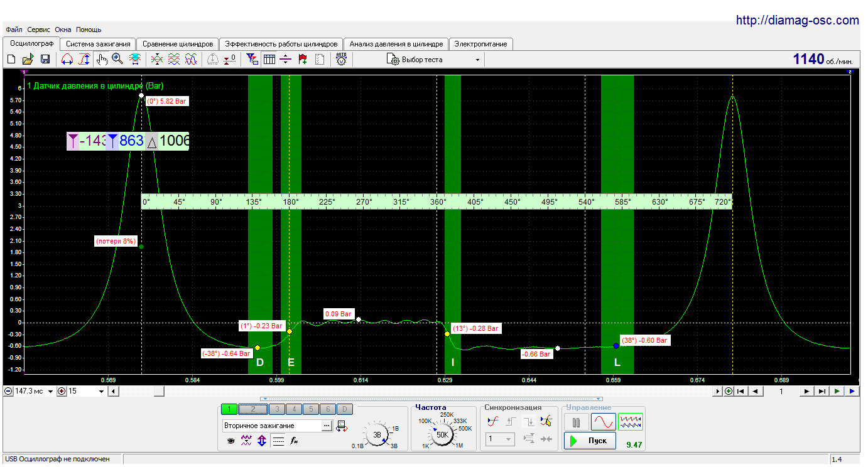Click the line style icon
Image resolution: width=868 pixels, height=467 pixels.
point(278,441)
